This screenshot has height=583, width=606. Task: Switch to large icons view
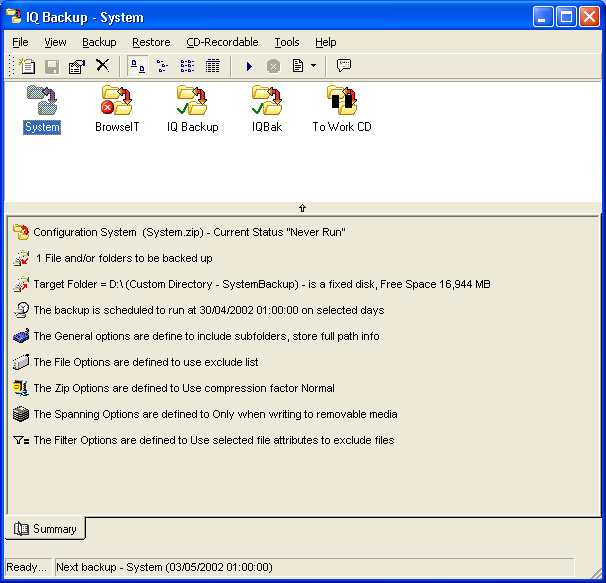[138, 66]
